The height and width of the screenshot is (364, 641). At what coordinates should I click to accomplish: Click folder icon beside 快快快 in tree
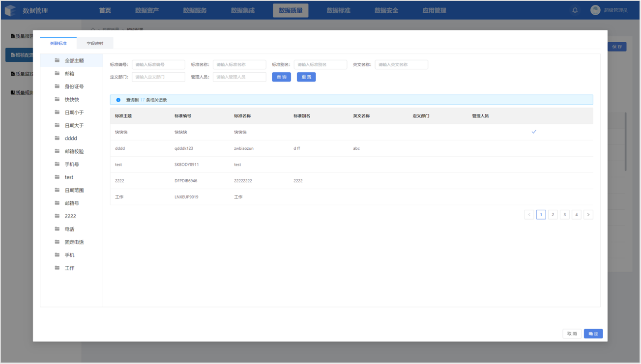coord(58,99)
